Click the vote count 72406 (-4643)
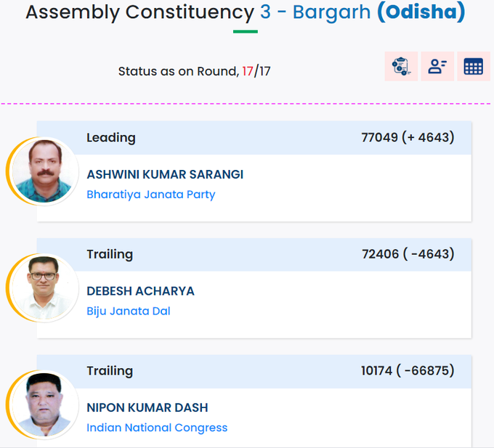Screen dimensions: 494x448 click(x=408, y=253)
